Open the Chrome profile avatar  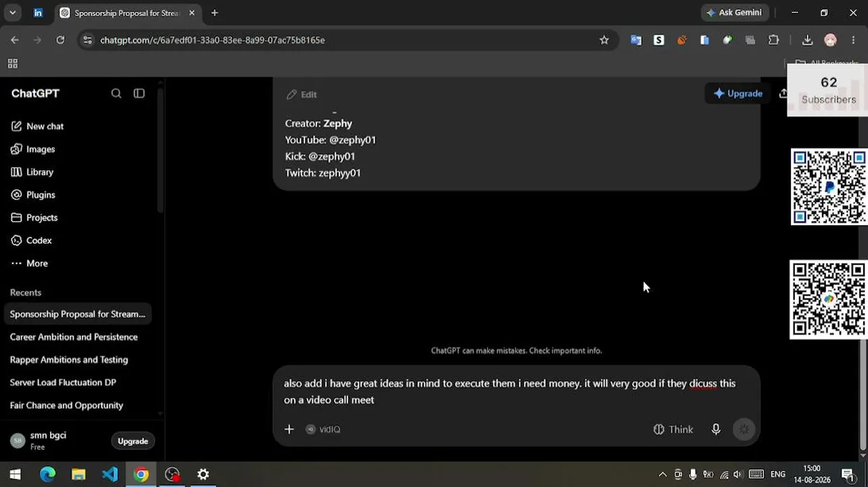[830, 41]
